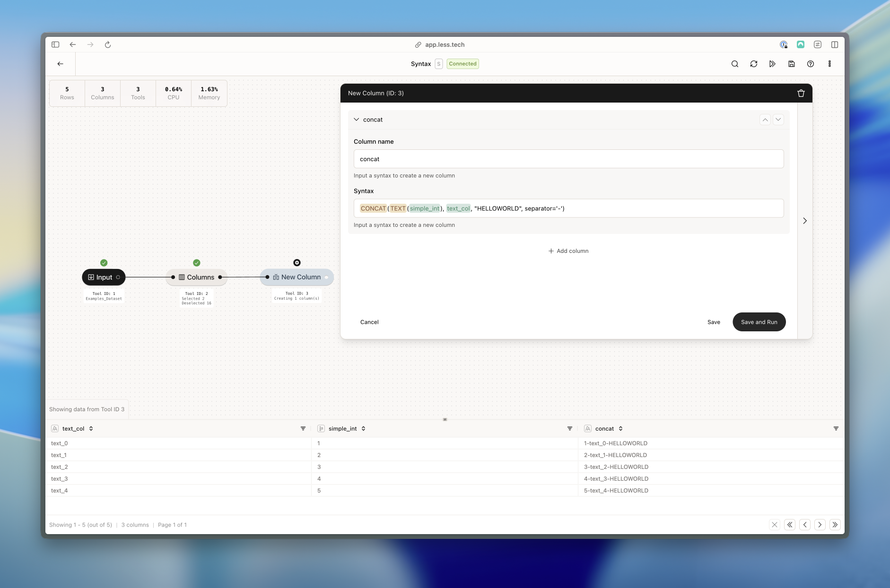Go forward with browser forward arrow
This screenshot has height=588, width=890.
(x=90, y=44)
